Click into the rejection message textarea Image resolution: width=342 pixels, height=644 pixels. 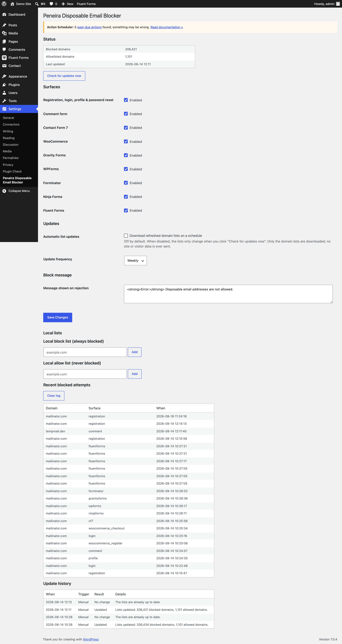tap(228, 294)
